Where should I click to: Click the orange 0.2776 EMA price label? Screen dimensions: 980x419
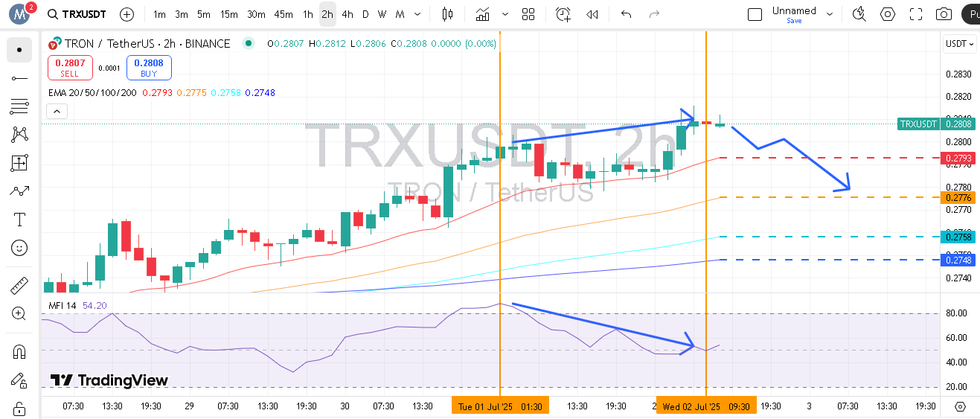click(x=958, y=197)
